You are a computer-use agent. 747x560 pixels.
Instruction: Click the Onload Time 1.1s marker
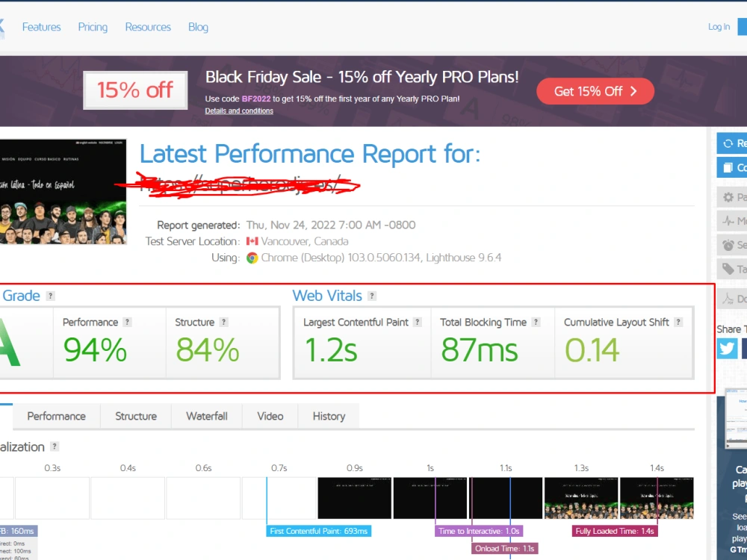click(x=504, y=549)
